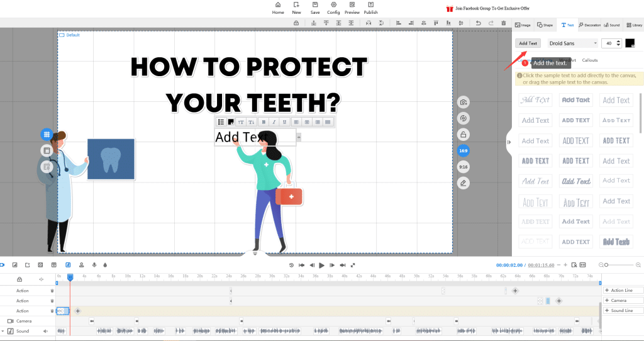This screenshot has width=644, height=341.
Task: Open the black text color swatch
Action: (630, 43)
